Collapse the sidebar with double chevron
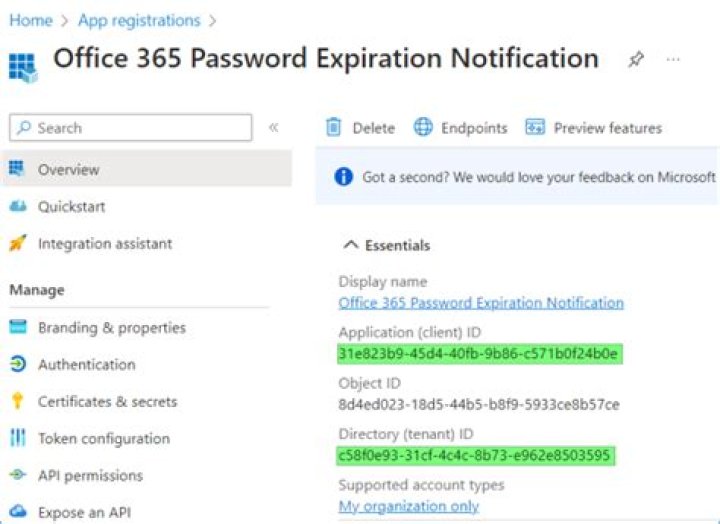This screenshot has width=720, height=524. click(x=273, y=127)
